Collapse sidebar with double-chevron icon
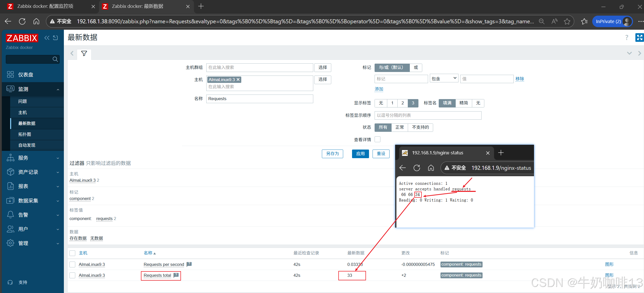Image resolution: width=644 pixels, height=293 pixels. point(47,38)
